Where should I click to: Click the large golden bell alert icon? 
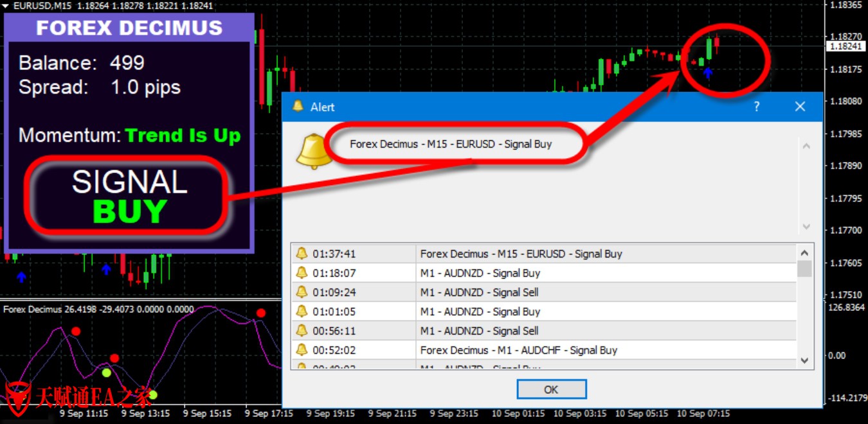[314, 153]
